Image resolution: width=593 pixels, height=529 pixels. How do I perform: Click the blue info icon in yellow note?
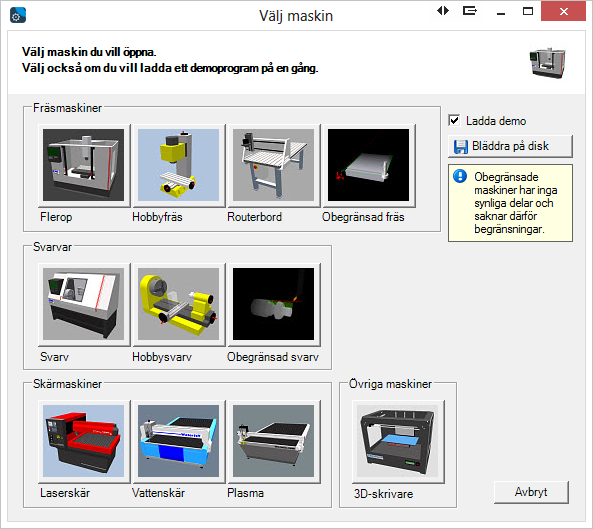460,176
